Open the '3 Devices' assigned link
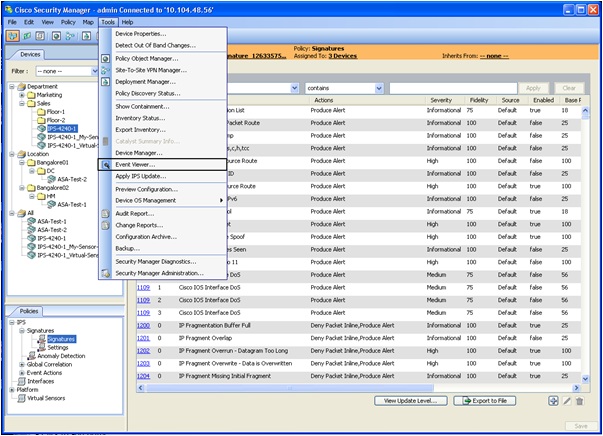This screenshot has height=436, width=603. (343, 56)
